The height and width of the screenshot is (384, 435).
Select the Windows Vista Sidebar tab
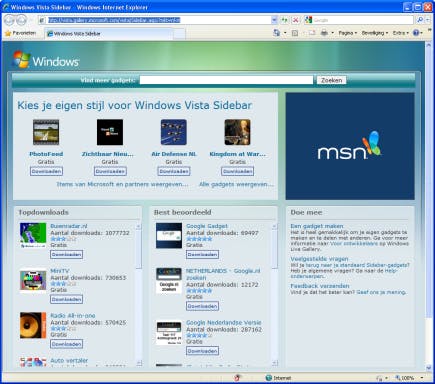108,34
